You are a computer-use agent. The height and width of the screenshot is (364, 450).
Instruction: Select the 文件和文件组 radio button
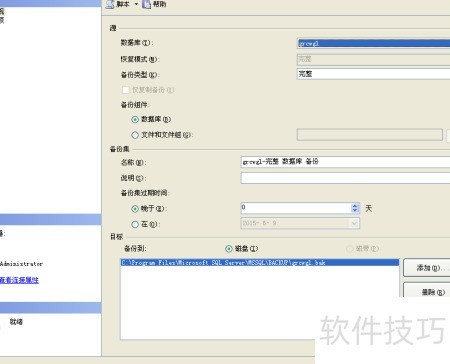coord(135,135)
